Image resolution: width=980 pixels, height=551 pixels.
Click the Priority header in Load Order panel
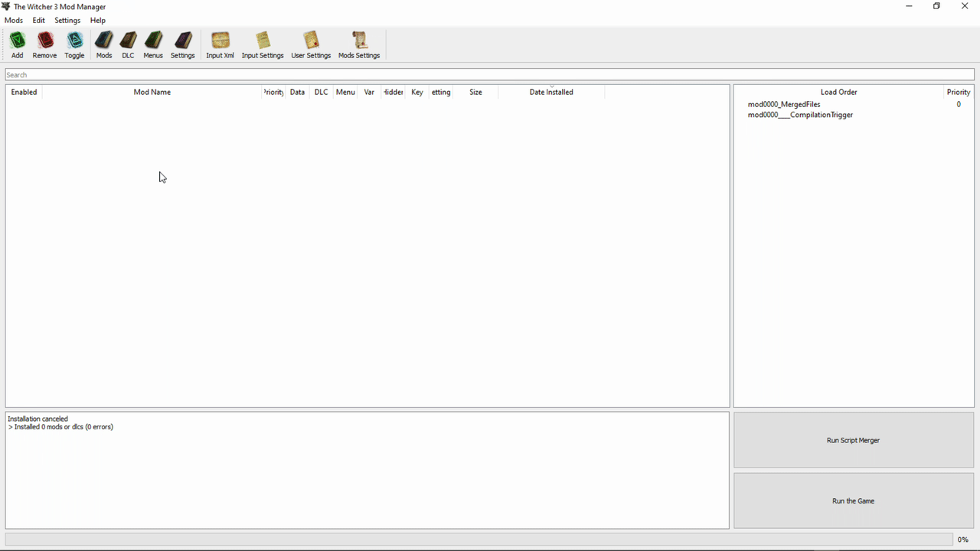tap(959, 92)
